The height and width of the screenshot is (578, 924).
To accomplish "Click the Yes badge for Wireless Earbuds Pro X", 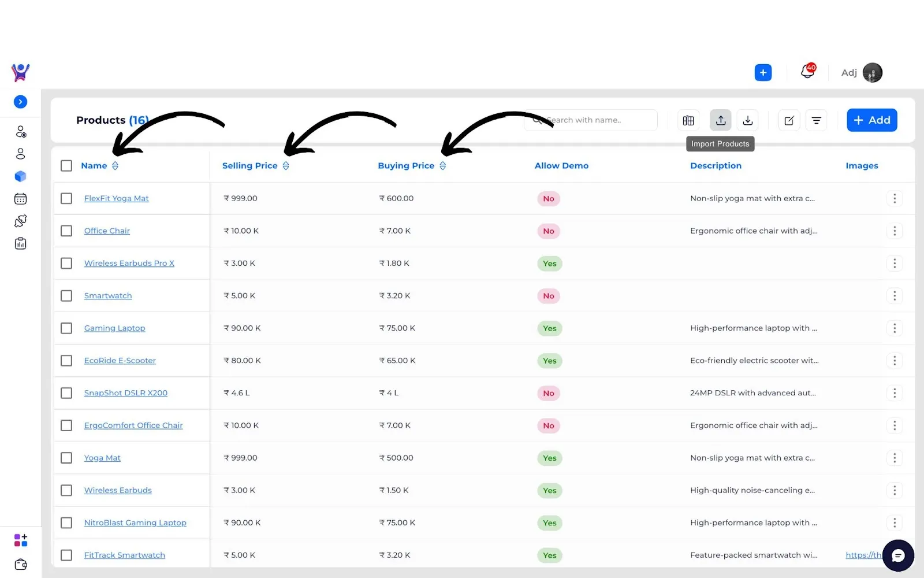I will pyautogui.click(x=550, y=264).
